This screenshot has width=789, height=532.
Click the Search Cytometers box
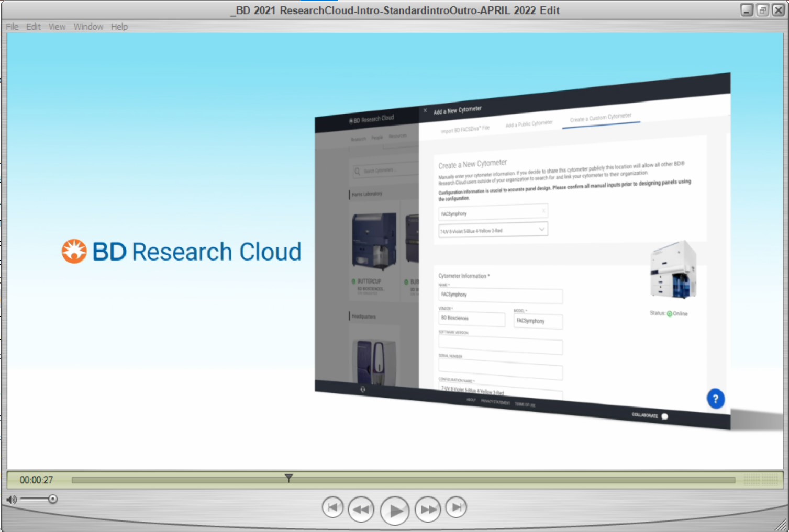385,170
